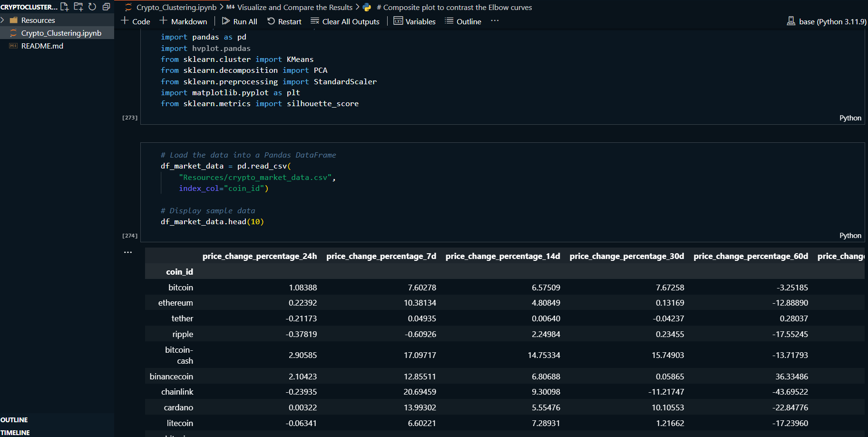
Task: Add a new Markdown cell
Action: (x=183, y=21)
